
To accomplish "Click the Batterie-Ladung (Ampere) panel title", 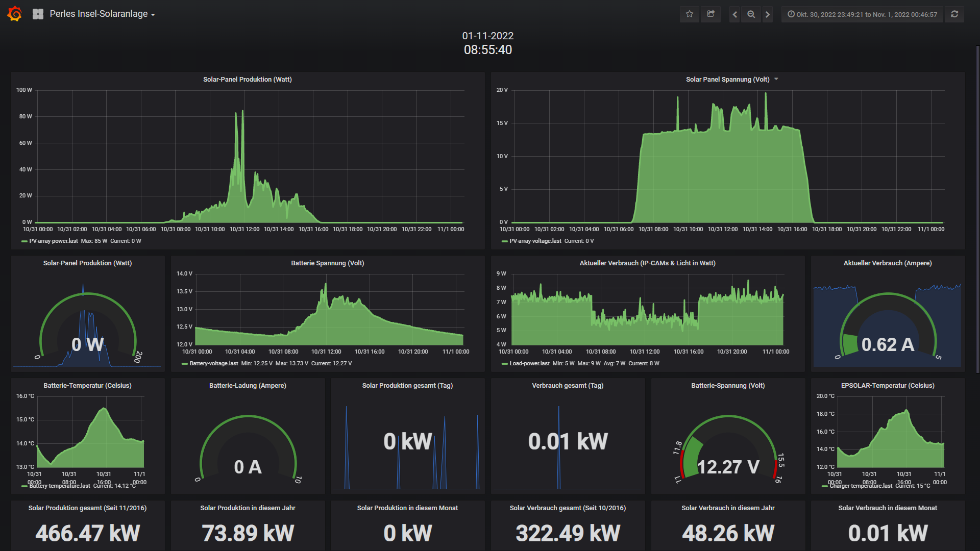I will [248, 386].
